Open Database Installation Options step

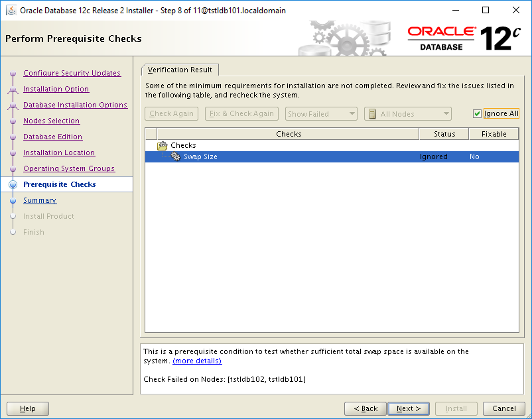click(76, 105)
